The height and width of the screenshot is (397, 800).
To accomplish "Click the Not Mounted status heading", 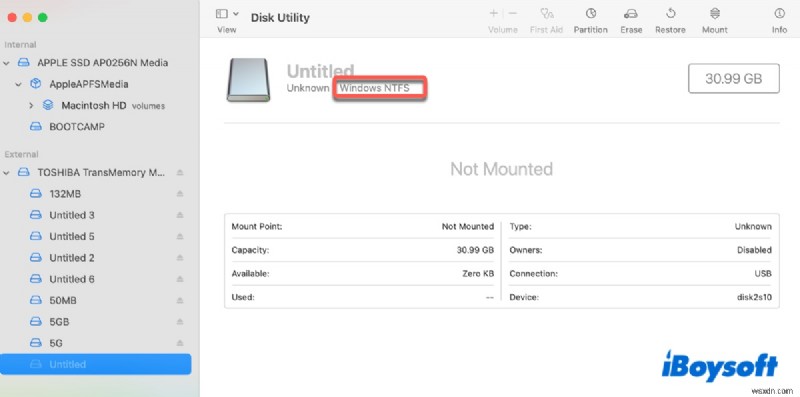I will point(502,169).
